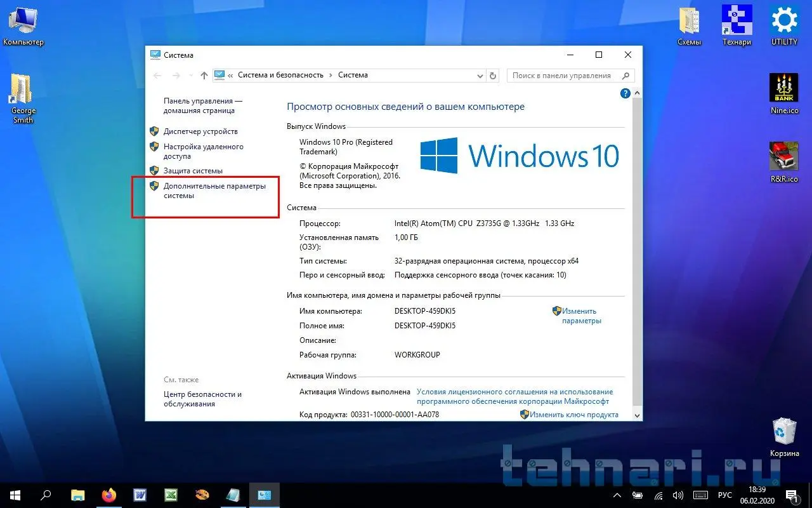Open the Wi-Fi network tray icon

[x=659, y=495]
